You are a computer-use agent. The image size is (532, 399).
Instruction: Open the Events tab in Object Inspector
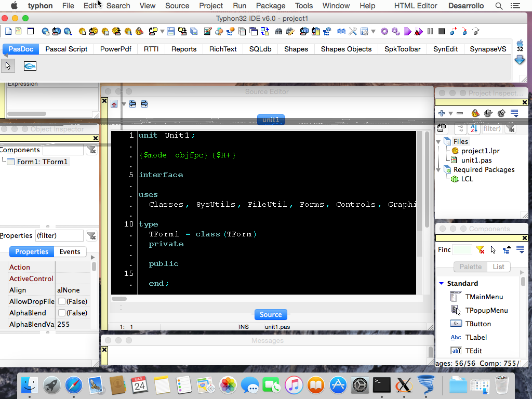tap(70, 252)
